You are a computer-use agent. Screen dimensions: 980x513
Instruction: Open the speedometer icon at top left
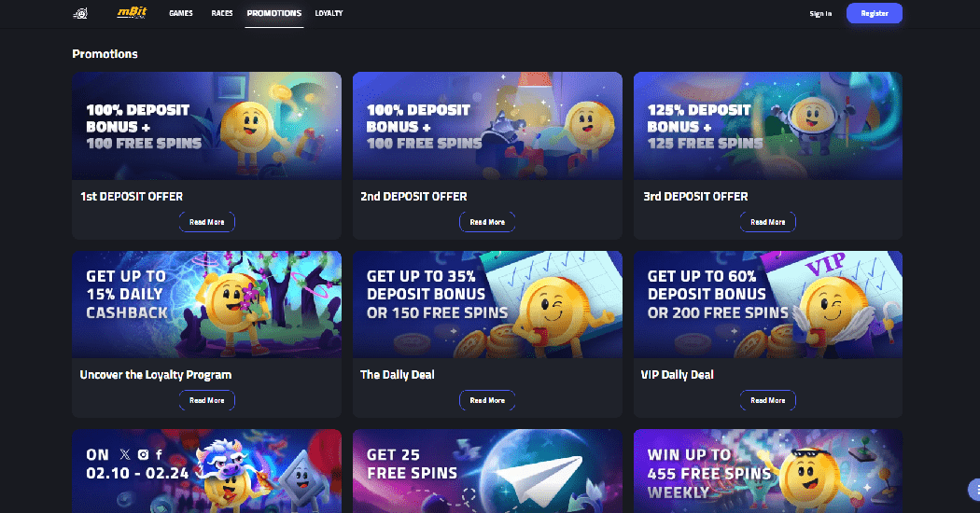click(x=80, y=13)
